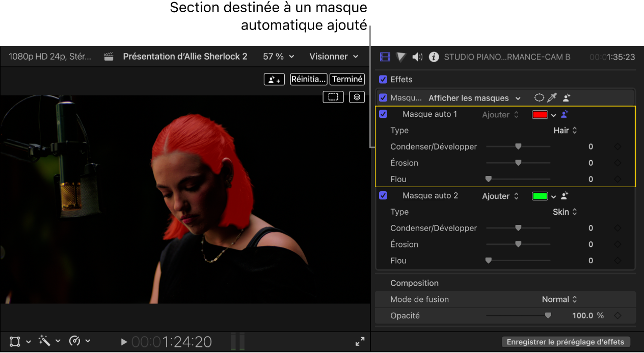
Task: Click the Composition section header
Action: tap(414, 283)
